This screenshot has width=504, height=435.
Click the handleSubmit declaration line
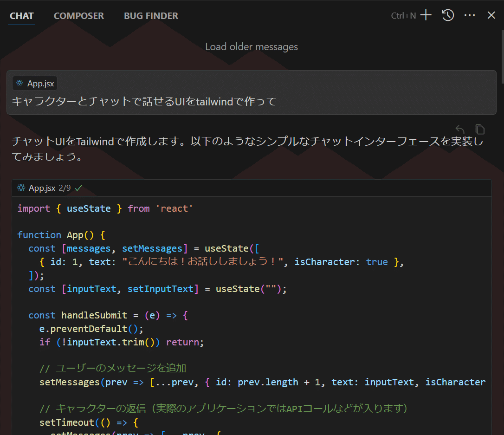click(x=108, y=315)
